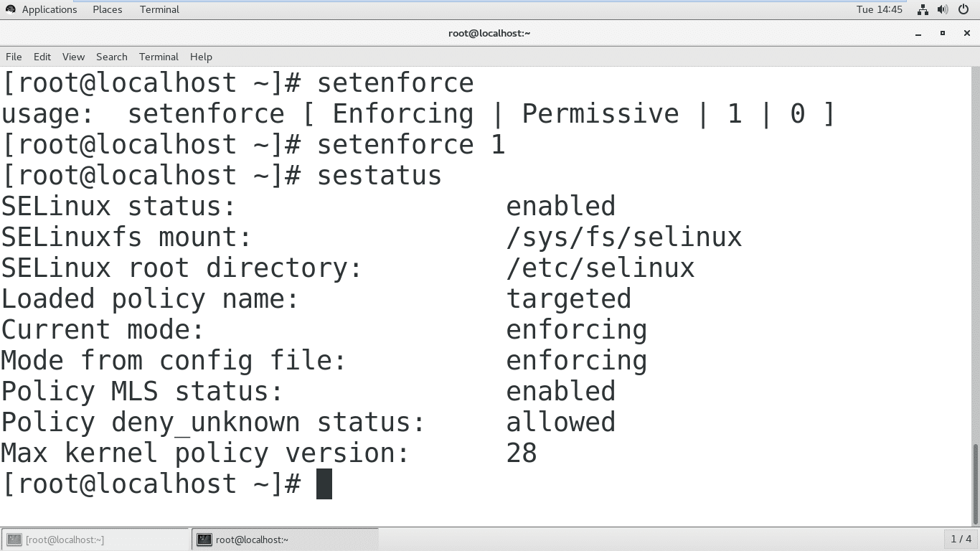
Task: Click the volume speaker icon
Action: click(943, 9)
